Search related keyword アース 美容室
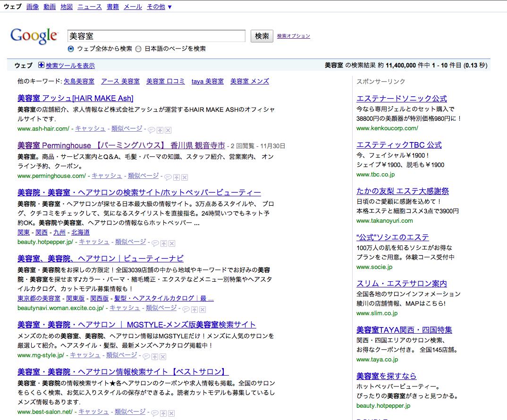This screenshot has height=420, width=507. [x=120, y=81]
